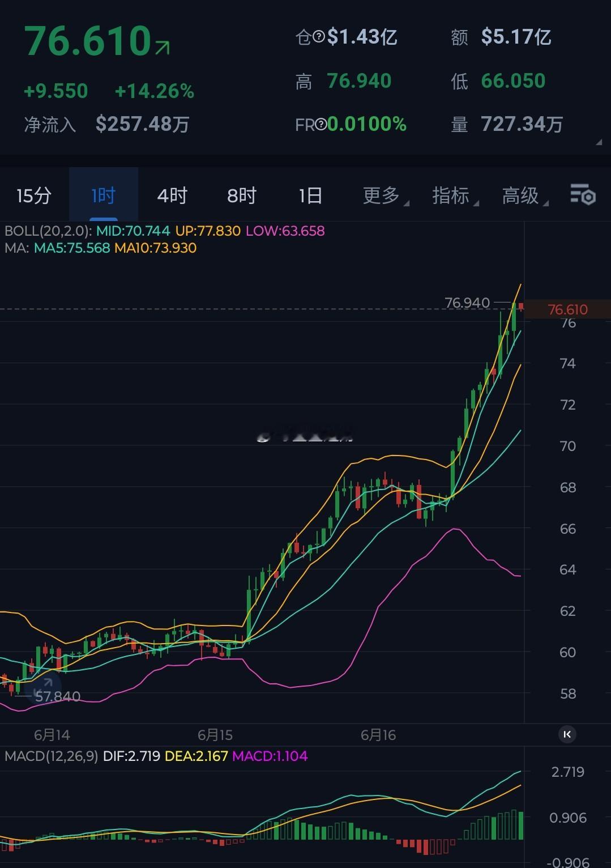Screen dimensions: 611x868
Task: Tap the 0.0100% funding rate value
Action: (x=367, y=125)
